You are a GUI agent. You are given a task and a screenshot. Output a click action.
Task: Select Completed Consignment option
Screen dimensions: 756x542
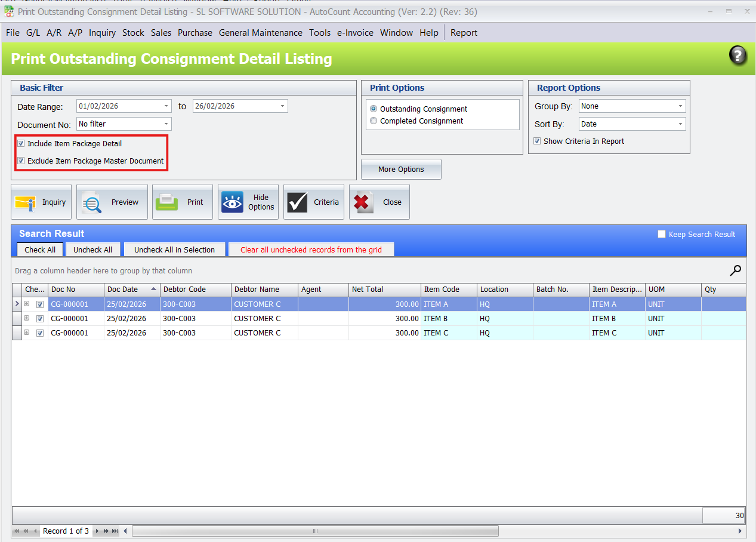374,121
